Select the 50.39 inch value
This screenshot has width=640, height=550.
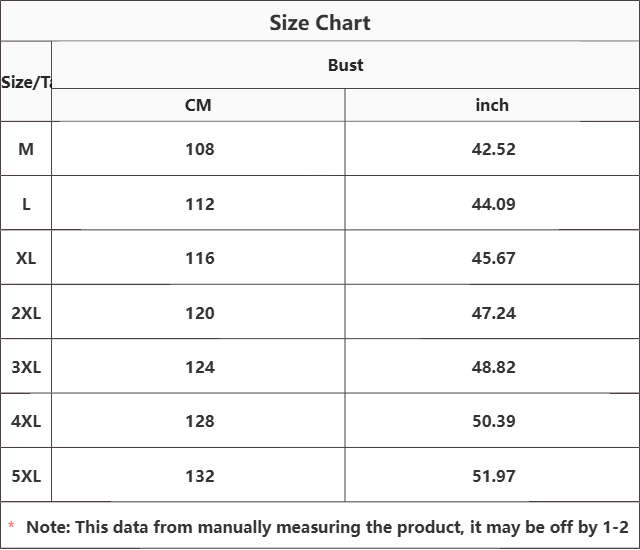coord(493,421)
